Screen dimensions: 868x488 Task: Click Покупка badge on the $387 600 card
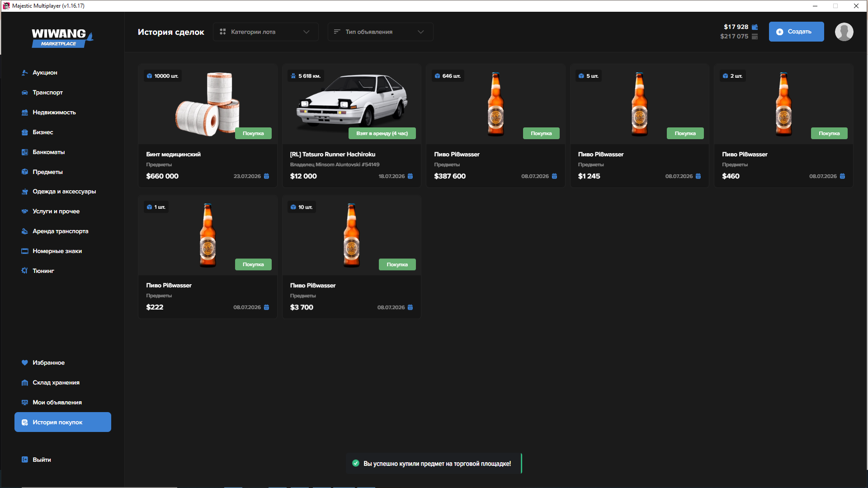[541, 133]
